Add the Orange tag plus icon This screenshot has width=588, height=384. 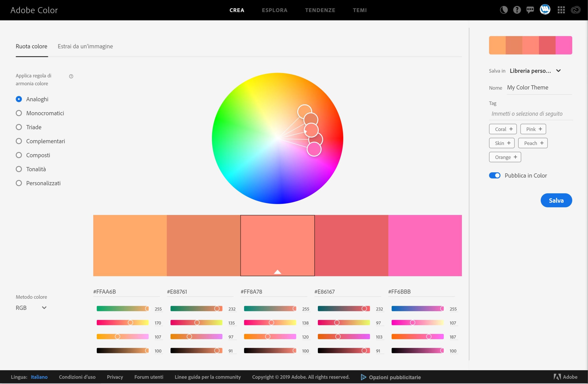tap(515, 157)
